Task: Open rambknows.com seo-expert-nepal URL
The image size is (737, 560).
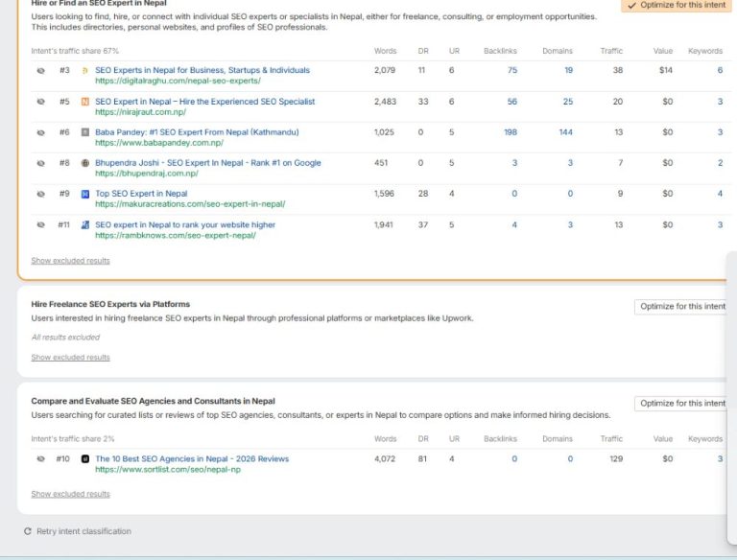Action: [x=176, y=235]
